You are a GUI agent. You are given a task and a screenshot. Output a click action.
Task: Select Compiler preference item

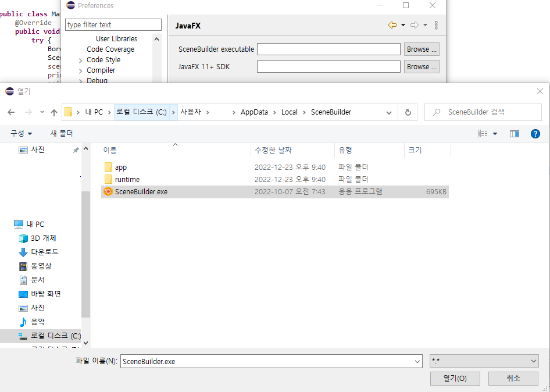pos(101,70)
